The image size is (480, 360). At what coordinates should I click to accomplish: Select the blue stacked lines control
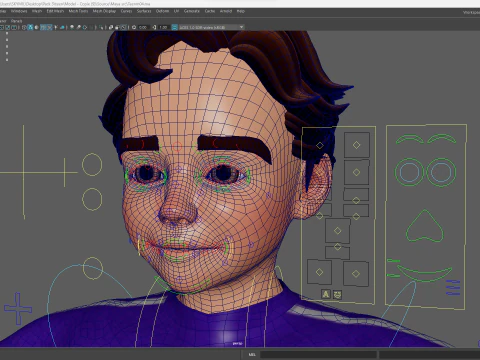coord(453,288)
